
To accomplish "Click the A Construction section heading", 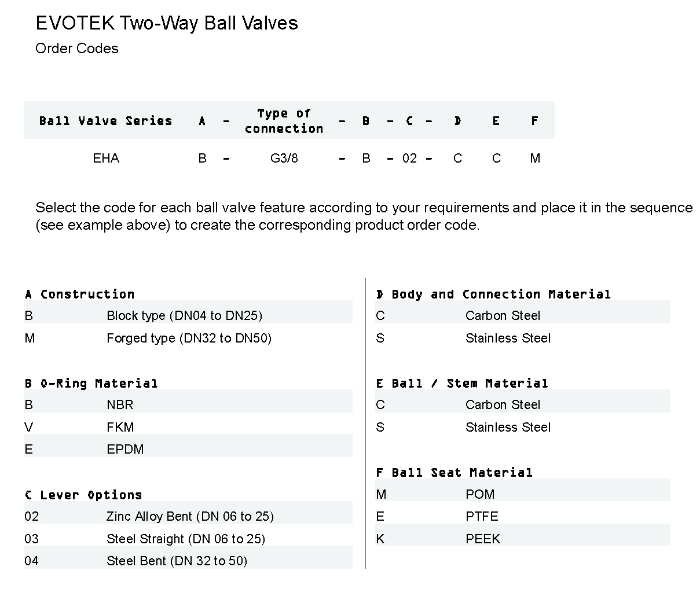I will coord(79,294).
